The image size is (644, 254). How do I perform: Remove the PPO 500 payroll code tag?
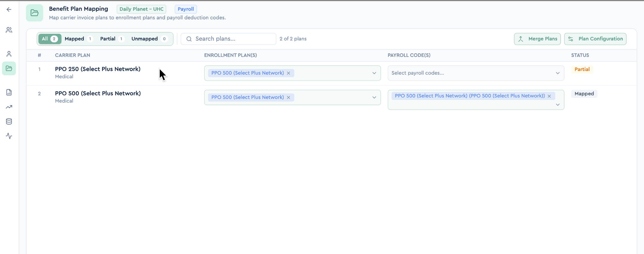tap(549, 96)
